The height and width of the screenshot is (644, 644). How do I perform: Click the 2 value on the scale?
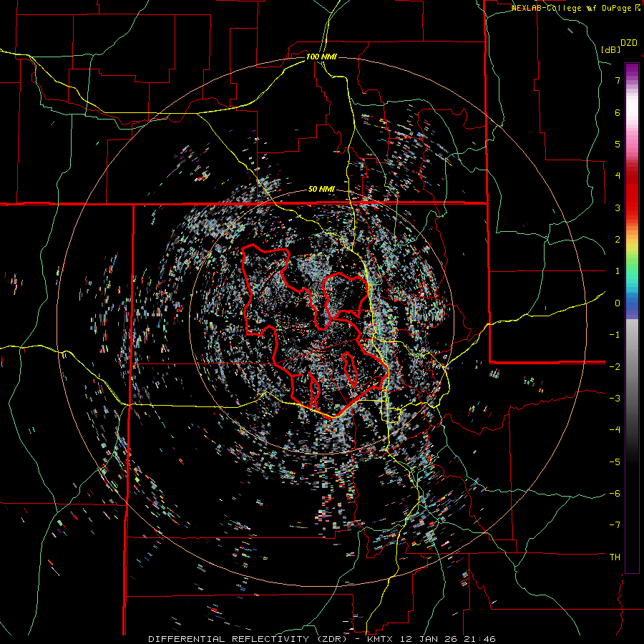tap(618, 240)
